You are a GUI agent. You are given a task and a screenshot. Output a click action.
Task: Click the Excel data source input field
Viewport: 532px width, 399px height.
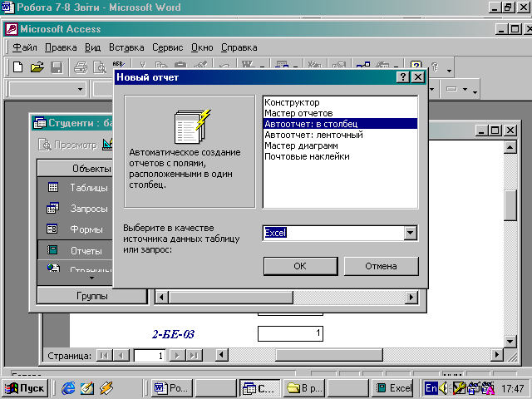tap(333, 233)
